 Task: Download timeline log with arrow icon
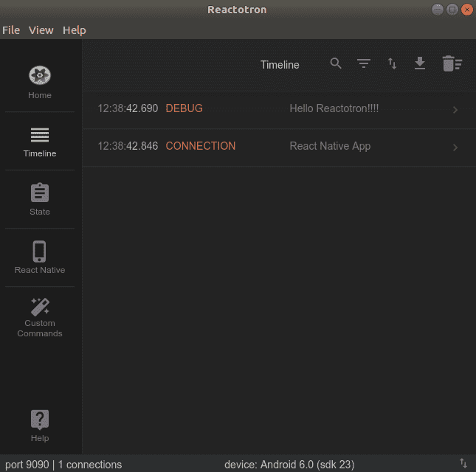point(420,64)
